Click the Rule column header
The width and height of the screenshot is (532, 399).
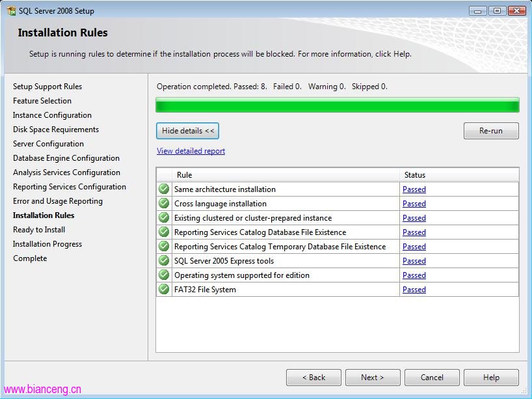[286, 175]
